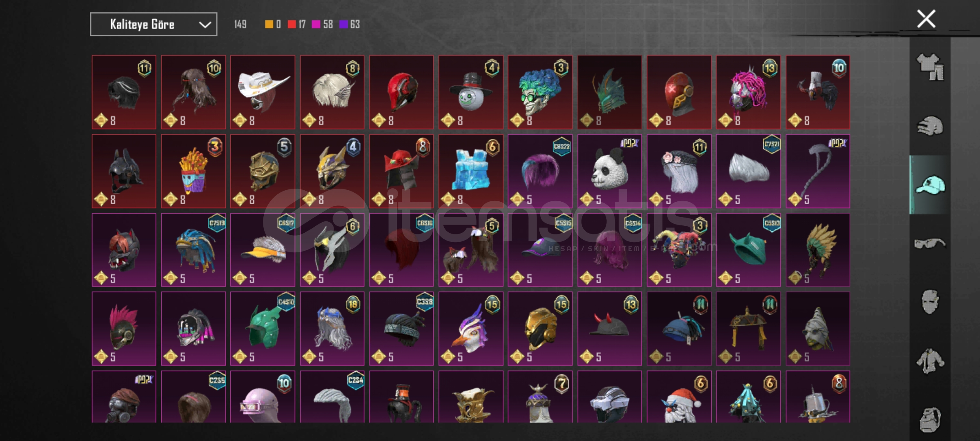The height and width of the screenshot is (441, 980).
Task: Filter by red rarity count 17
Action: point(296,24)
